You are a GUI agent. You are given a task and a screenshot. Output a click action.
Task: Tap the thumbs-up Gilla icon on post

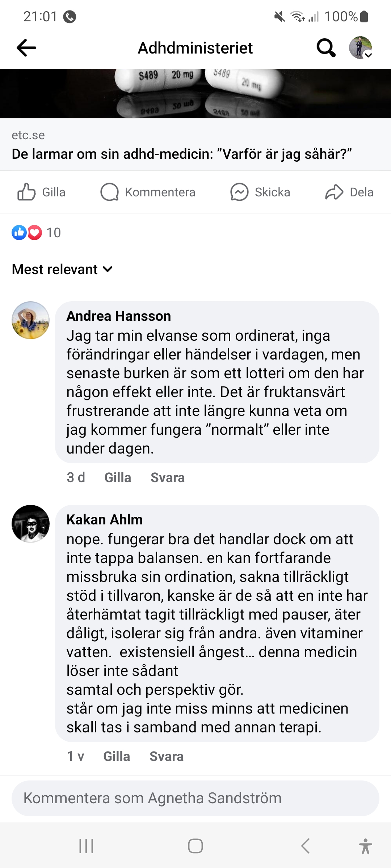click(x=27, y=192)
